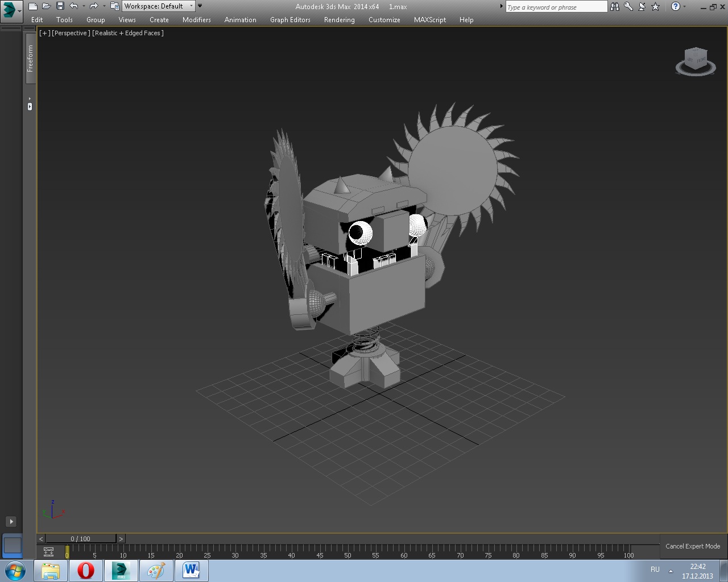Click the Cancel Expert Mode button
This screenshot has height=582, width=728.
pos(693,546)
